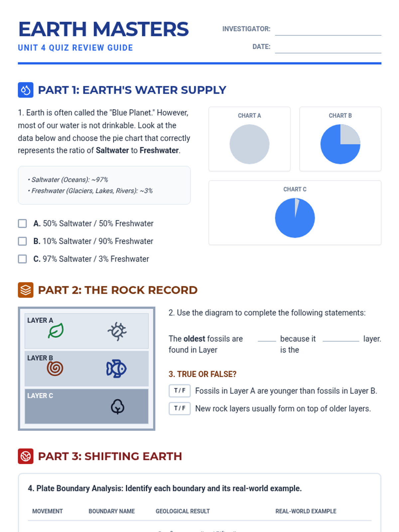
Task: Check option B 10% Saltwater / 90% Freshwater
Action: [x=22, y=241]
